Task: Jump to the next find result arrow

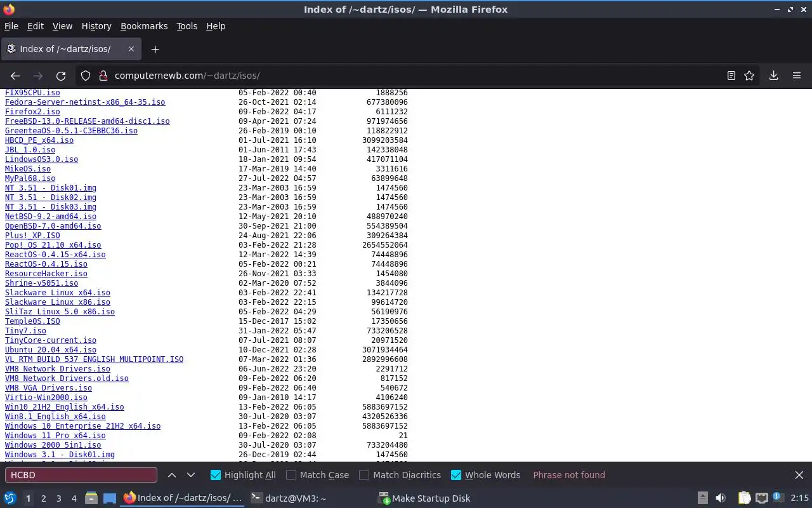Action: coord(191,475)
